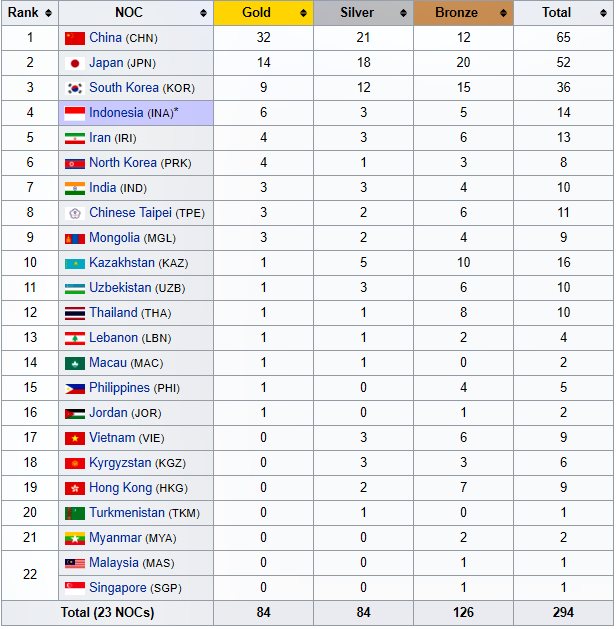Open the Mongolia link
The width and height of the screenshot is (616, 629).
114,237
